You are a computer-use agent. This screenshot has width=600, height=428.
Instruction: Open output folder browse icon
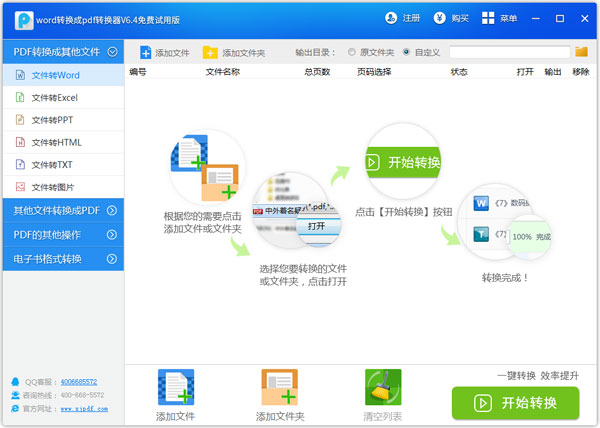tap(582, 52)
